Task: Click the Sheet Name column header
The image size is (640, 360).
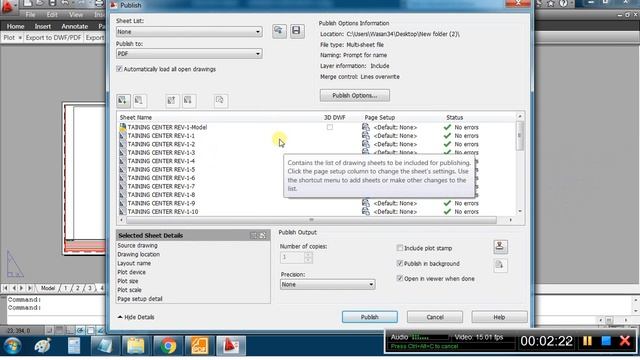Action: (x=136, y=118)
